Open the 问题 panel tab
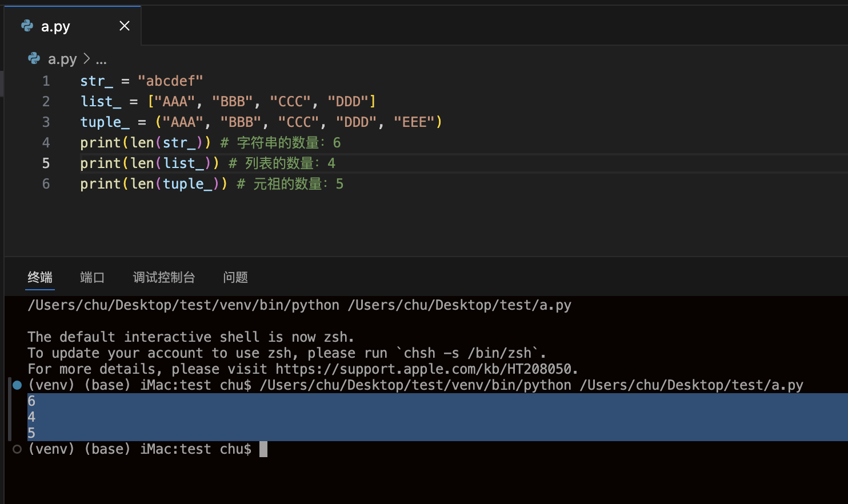The height and width of the screenshot is (504, 848). pos(235,277)
